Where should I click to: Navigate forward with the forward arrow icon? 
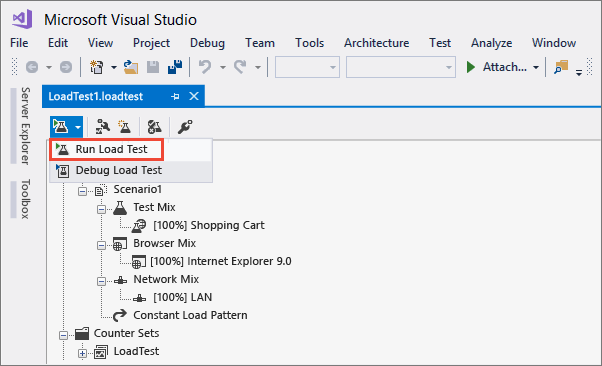point(66,67)
